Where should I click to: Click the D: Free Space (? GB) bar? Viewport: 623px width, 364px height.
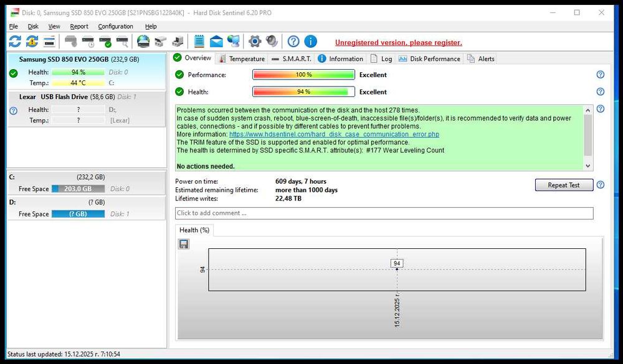[78, 214]
